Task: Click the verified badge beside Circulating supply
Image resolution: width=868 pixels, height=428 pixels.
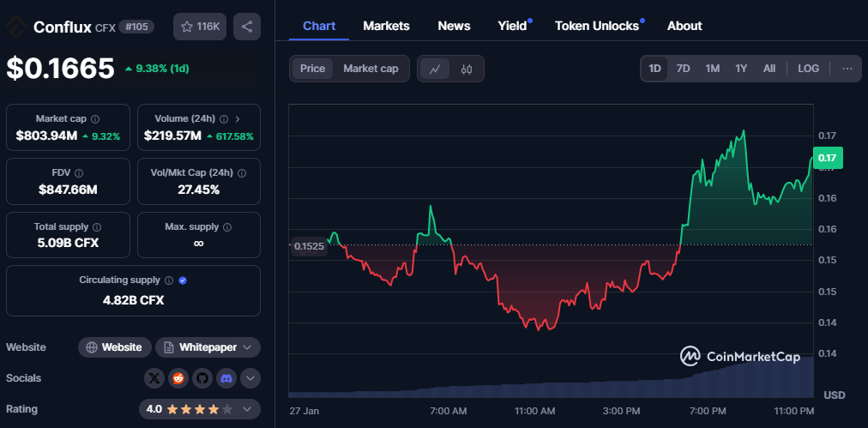Action: pyautogui.click(x=184, y=280)
